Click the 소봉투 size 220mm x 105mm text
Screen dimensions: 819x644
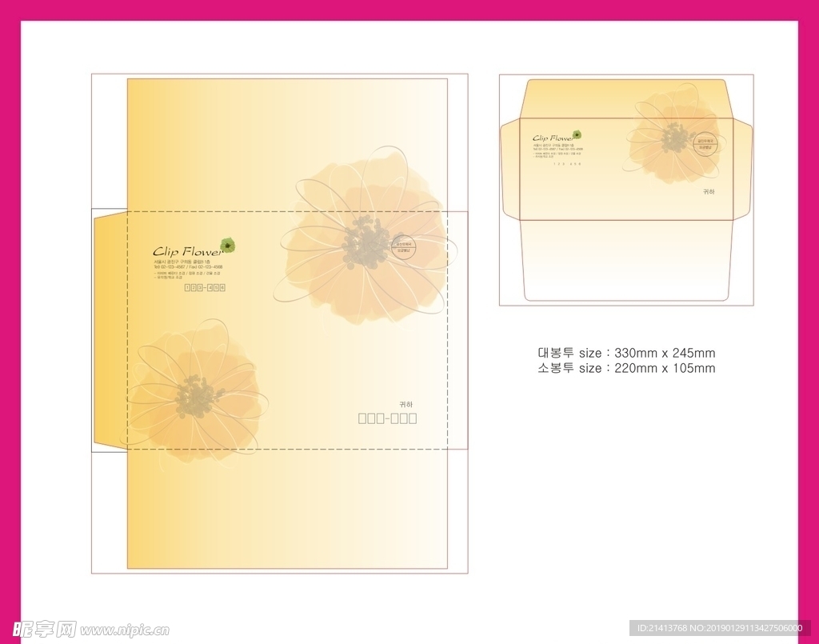[x=626, y=369]
